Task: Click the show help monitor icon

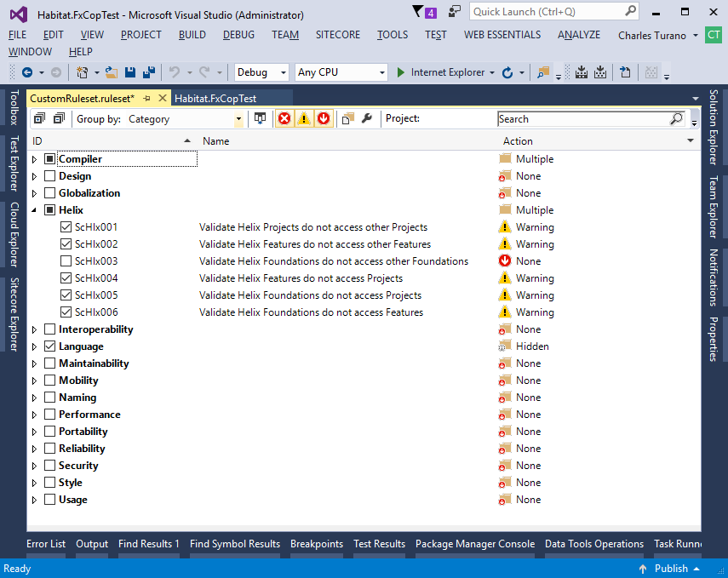Action: (260, 119)
